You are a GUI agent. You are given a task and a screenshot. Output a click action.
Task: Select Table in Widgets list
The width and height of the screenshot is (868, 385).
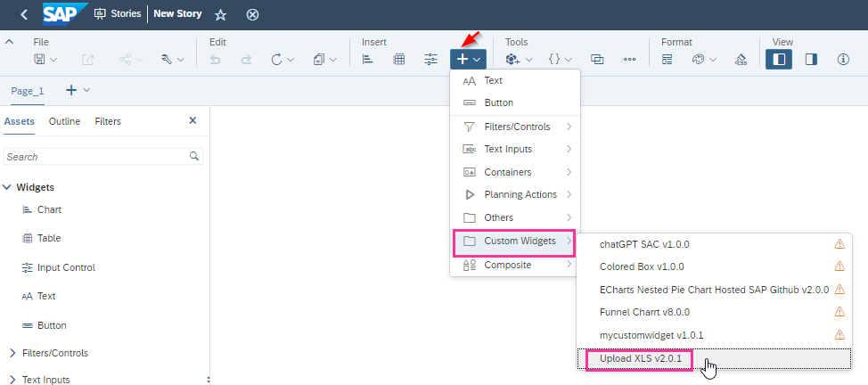(49, 238)
